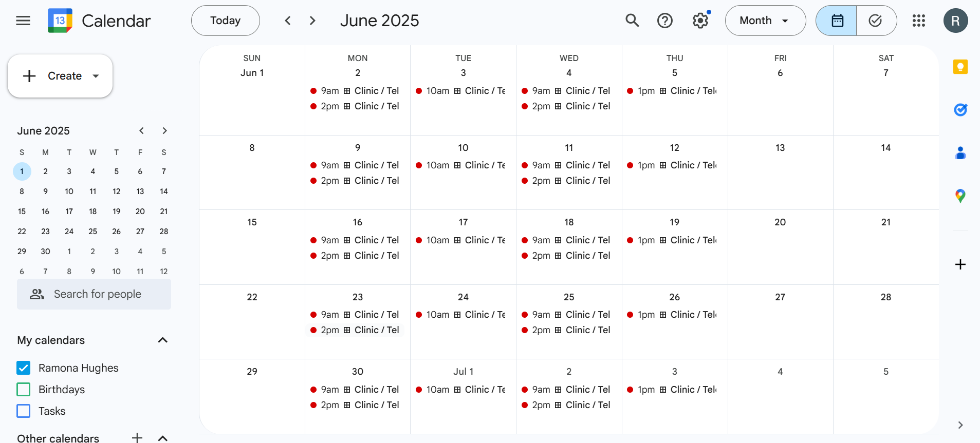Click the Search for people field
980x443 pixels.
click(x=98, y=294)
